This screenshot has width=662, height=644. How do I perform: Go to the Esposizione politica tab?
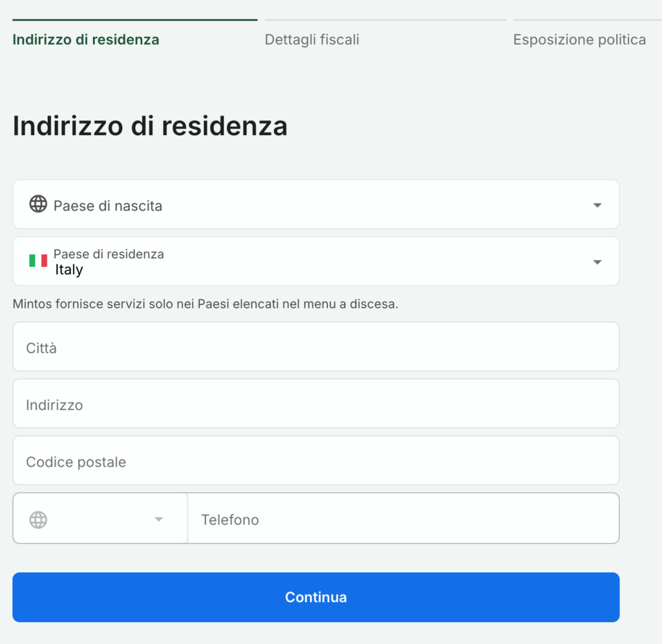[x=579, y=39]
